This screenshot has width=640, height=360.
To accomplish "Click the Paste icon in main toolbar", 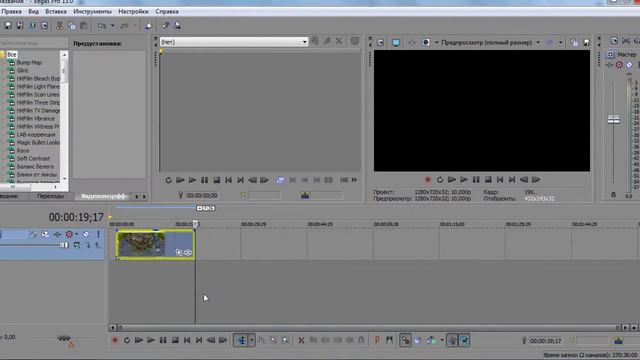I will tap(83, 26).
